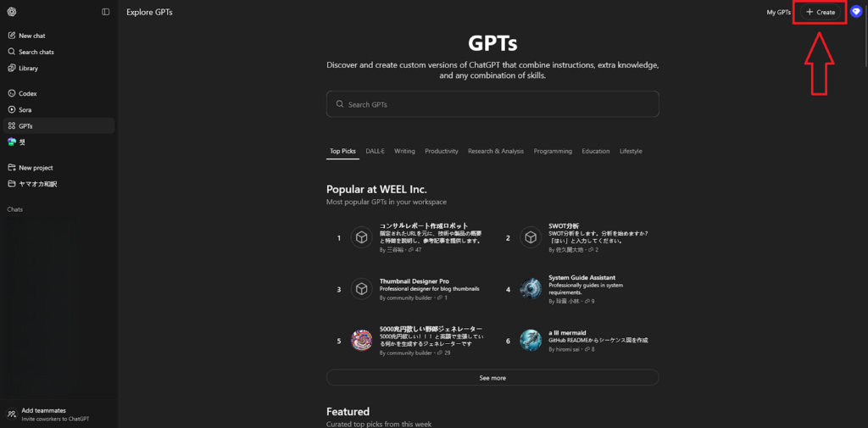This screenshot has height=428, width=868.
Task: Open Search chats
Action: click(x=58, y=52)
